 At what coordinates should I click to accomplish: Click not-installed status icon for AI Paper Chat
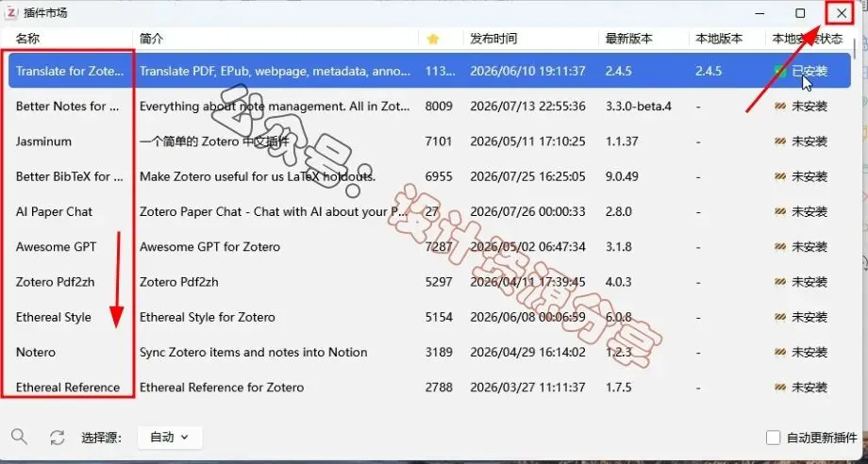point(780,212)
